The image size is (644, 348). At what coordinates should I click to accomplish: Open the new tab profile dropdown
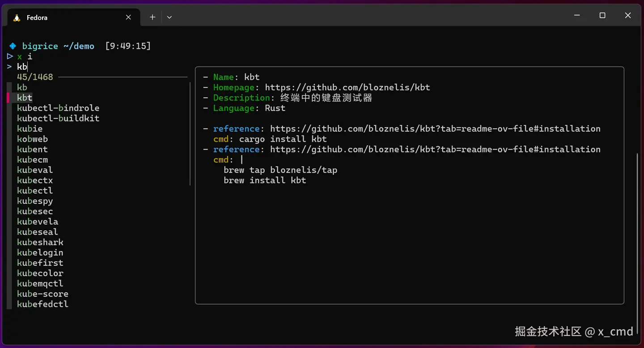tap(169, 17)
